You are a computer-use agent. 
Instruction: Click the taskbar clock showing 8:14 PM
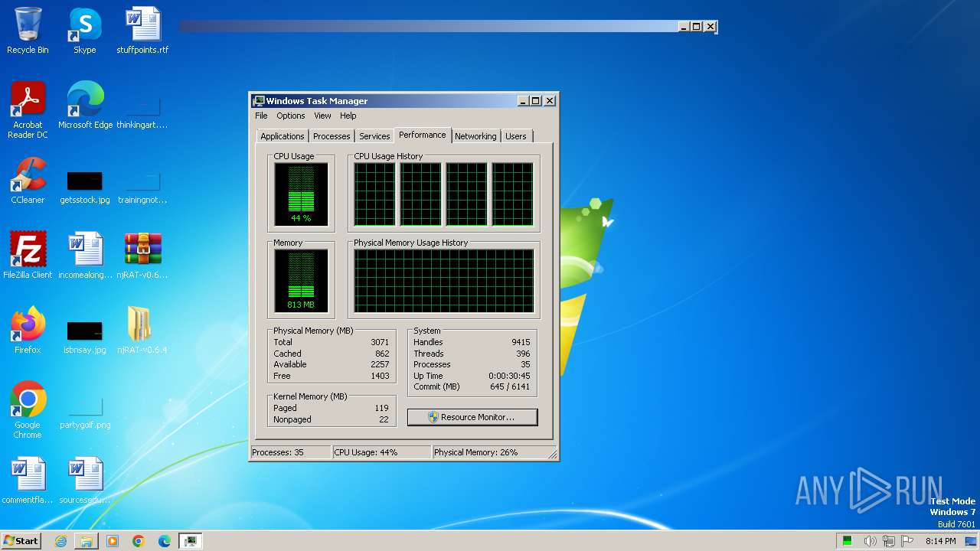(940, 541)
